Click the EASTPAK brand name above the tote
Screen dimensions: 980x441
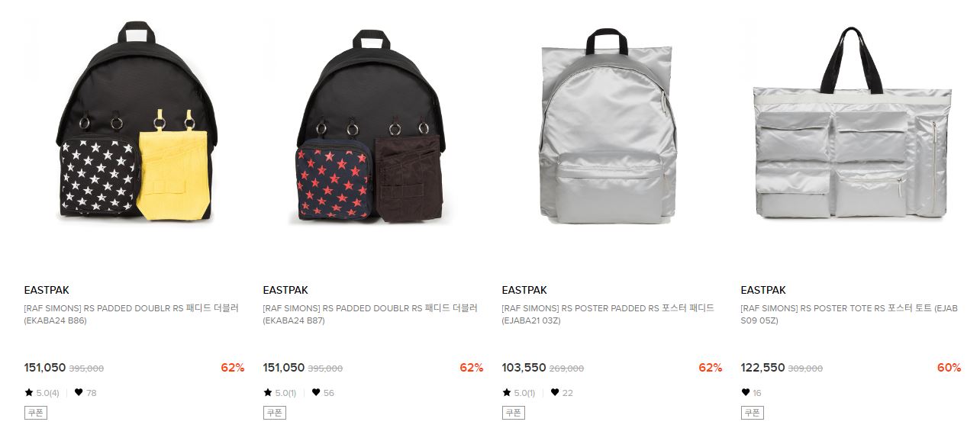[x=763, y=290]
